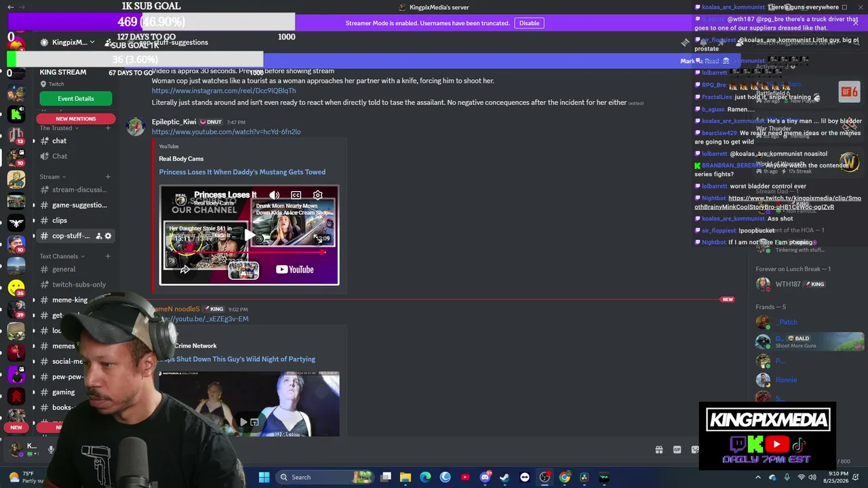Disable Streamer Mode
The height and width of the screenshot is (488, 868).
(529, 23)
